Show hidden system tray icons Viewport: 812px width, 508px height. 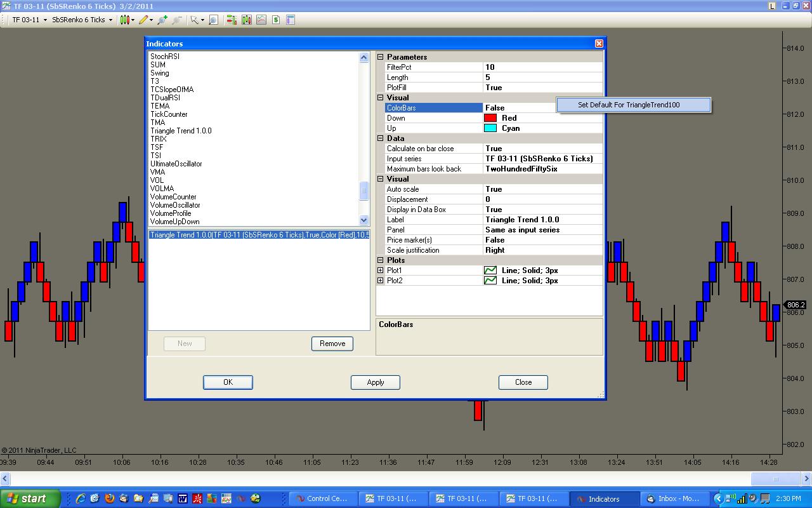pos(718,498)
